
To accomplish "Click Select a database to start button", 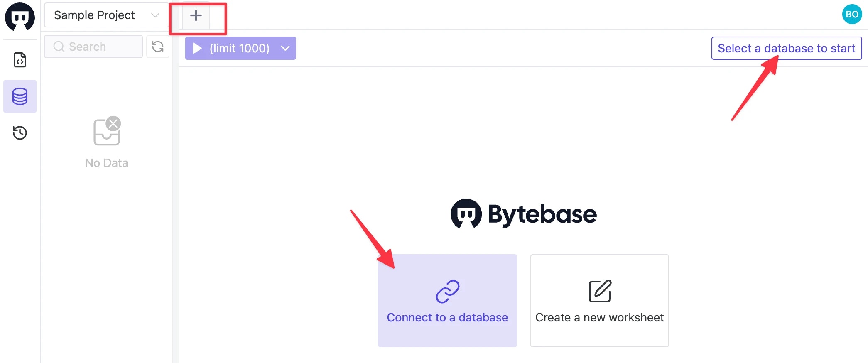I will point(787,48).
